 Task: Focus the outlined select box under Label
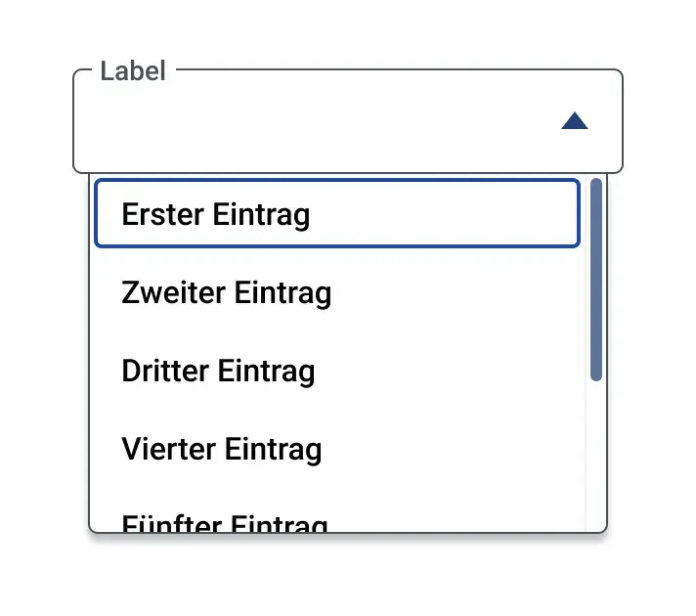coord(348,121)
